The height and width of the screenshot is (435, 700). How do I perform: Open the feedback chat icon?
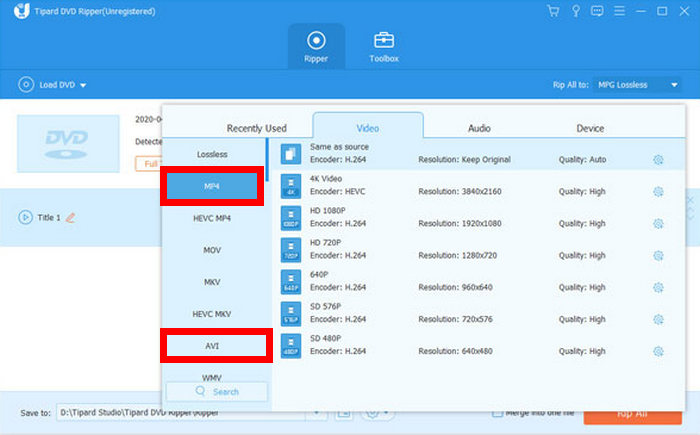tap(597, 11)
